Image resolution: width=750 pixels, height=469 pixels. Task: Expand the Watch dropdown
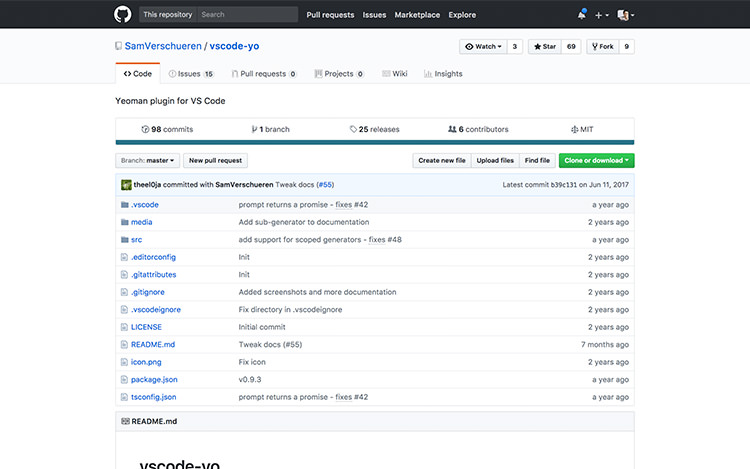click(x=483, y=46)
